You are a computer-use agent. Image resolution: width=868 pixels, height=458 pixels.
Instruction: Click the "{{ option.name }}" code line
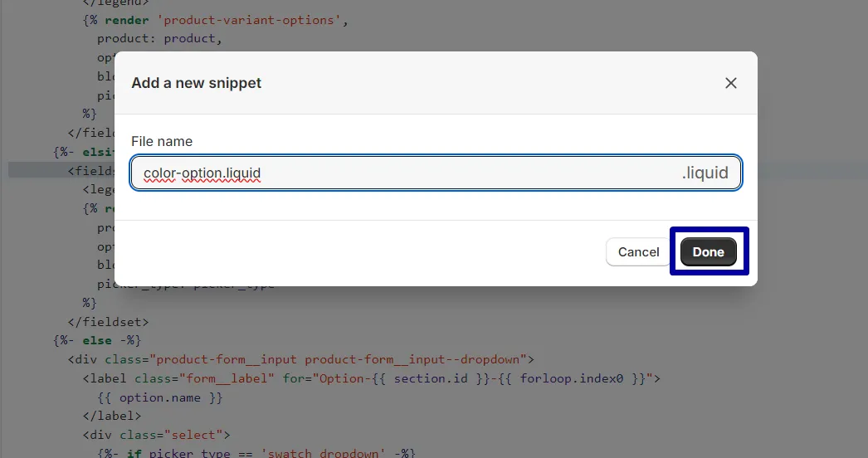[x=160, y=397]
